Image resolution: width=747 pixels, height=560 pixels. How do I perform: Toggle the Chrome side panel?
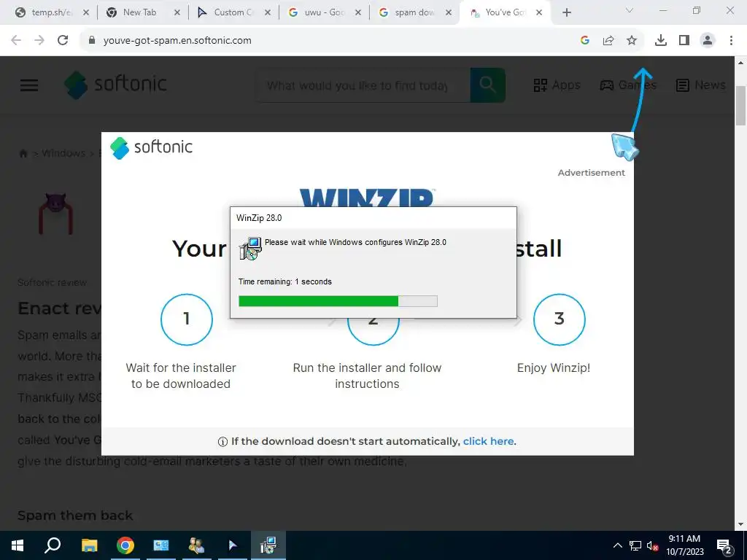684,41
